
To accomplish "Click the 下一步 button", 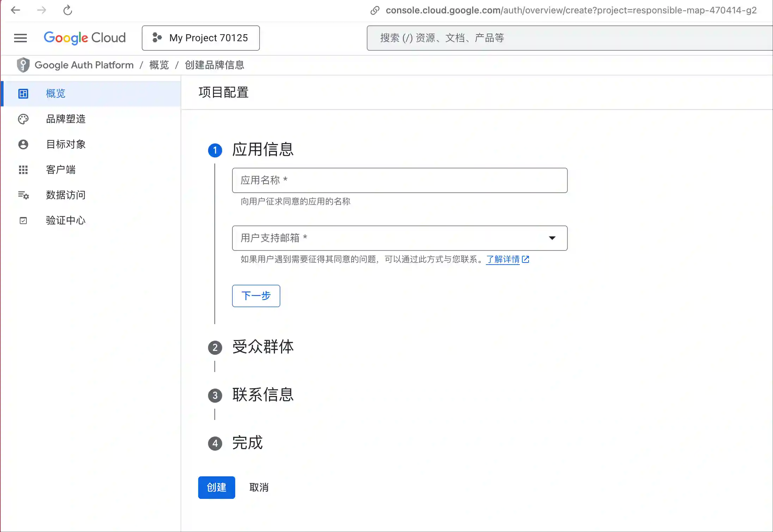I will click(x=256, y=296).
